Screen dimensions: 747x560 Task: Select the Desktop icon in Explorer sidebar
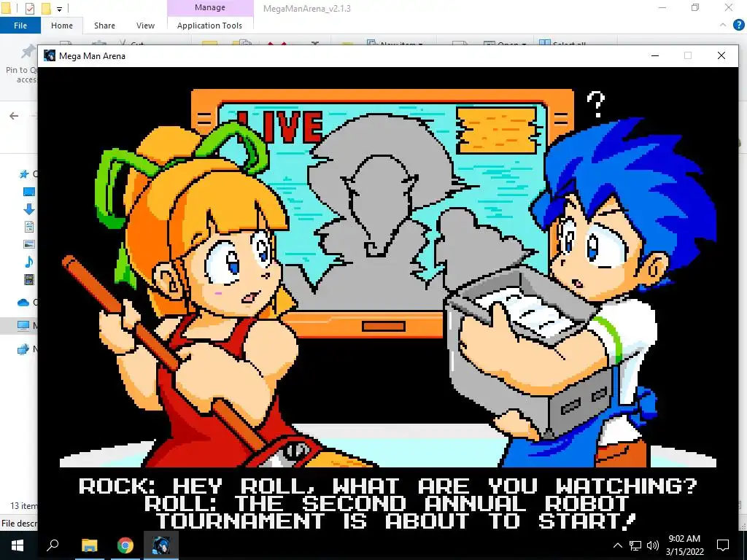[x=29, y=192]
